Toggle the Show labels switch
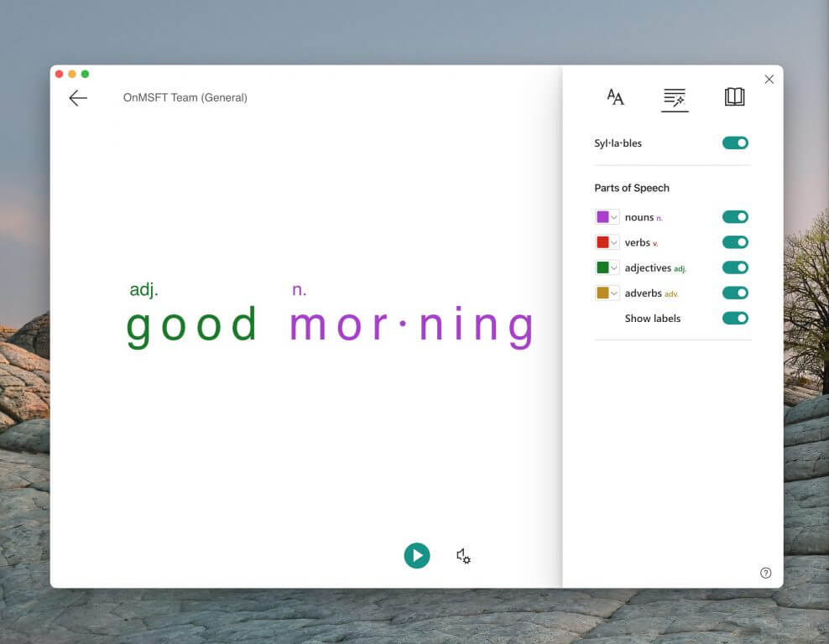Screen dimensions: 829x644 pyautogui.click(x=735, y=318)
